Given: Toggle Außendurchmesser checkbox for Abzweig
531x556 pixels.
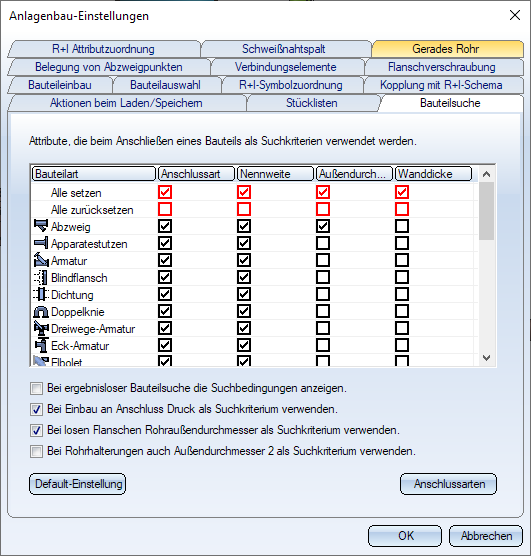Looking at the screenshot, I should tap(323, 226).
